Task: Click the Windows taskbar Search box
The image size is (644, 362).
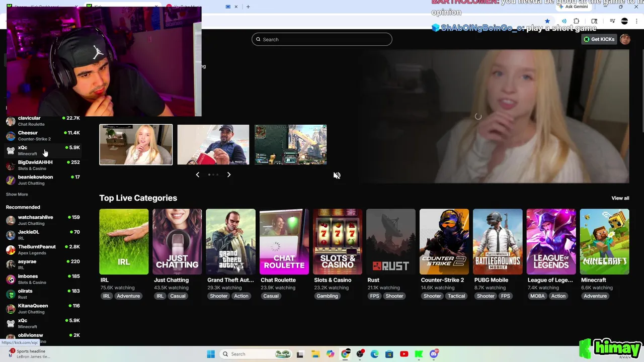Action: tap(257, 354)
